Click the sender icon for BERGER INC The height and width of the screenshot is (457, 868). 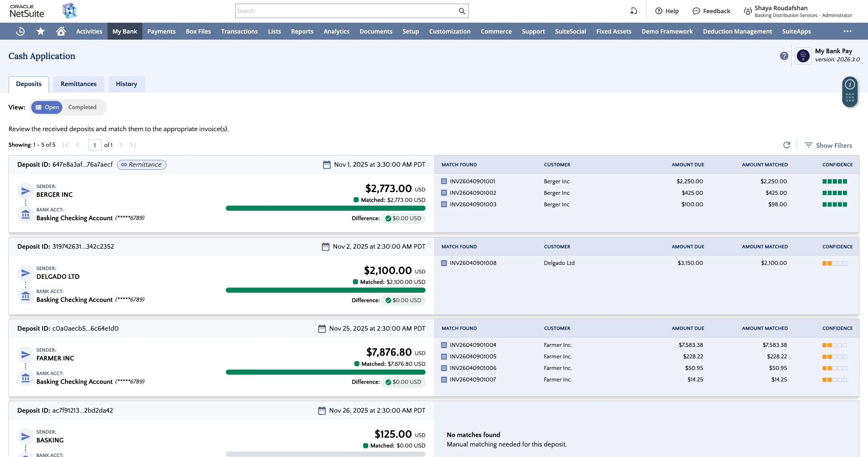pos(25,191)
